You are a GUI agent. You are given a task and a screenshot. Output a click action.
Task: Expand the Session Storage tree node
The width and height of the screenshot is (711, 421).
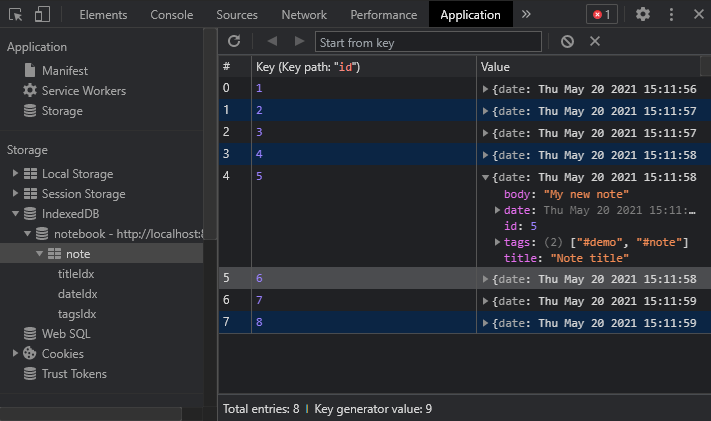coord(16,194)
